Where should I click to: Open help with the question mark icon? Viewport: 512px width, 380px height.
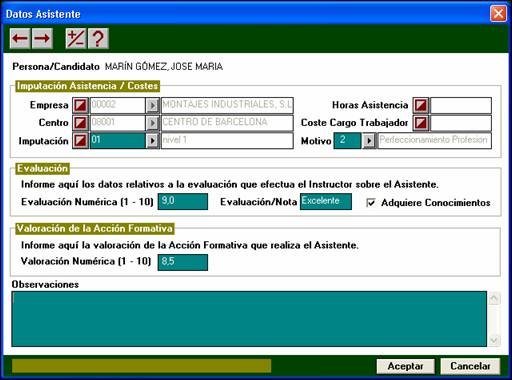[x=98, y=39]
